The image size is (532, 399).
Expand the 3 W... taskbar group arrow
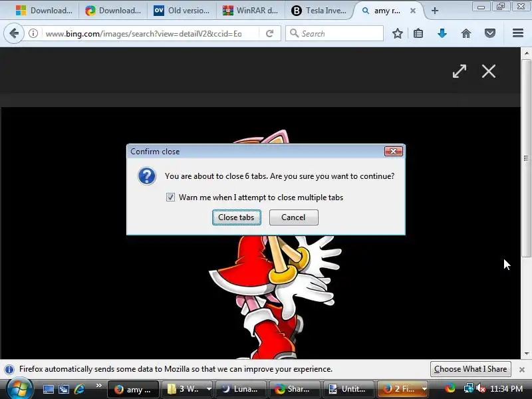tap(209, 389)
